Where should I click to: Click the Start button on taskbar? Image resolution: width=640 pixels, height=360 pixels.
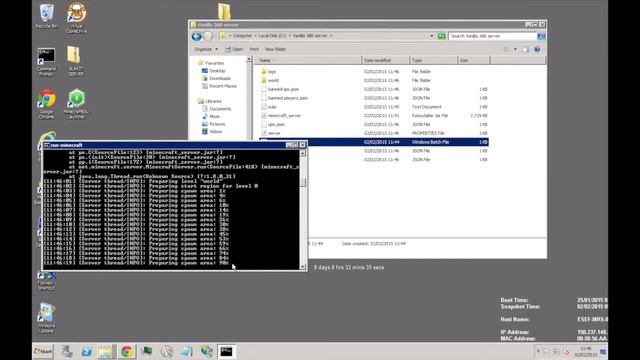pos(43,351)
